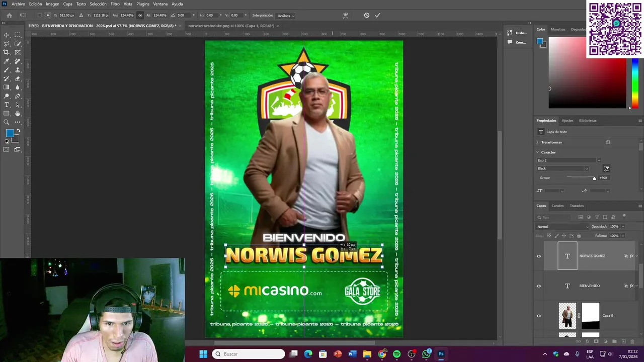
Task: Select the Eraser tool
Action: tap(18, 78)
